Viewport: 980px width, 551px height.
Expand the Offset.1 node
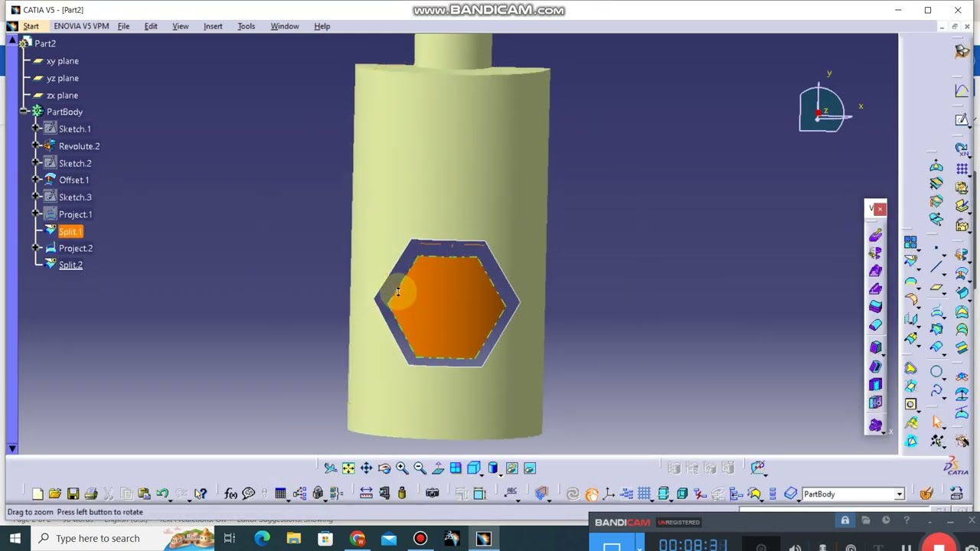click(x=36, y=180)
